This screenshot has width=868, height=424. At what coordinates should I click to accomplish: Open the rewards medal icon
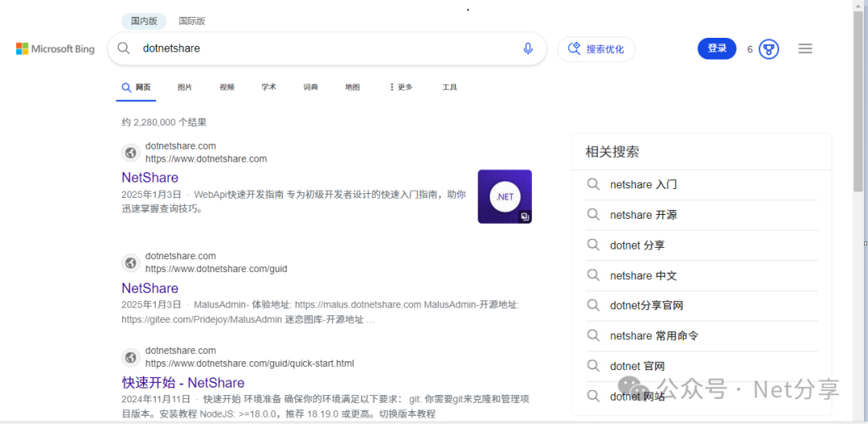click(768, 49)
